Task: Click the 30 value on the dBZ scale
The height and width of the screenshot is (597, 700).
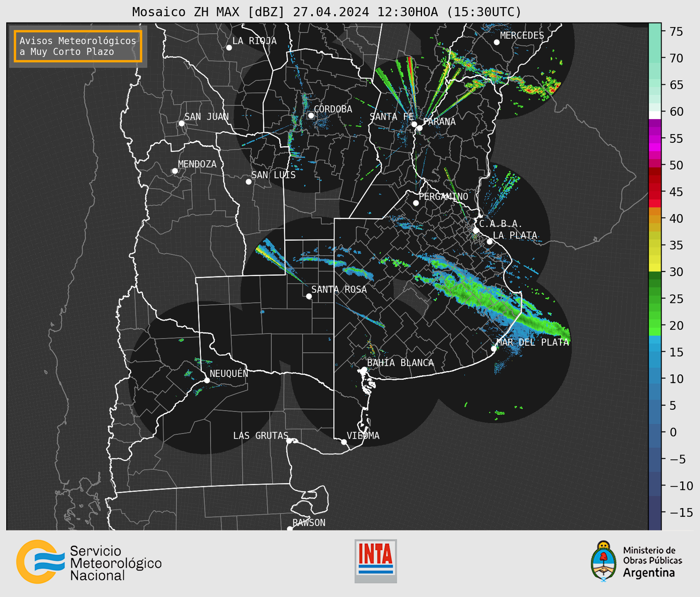Action: [x=676, y=272]
